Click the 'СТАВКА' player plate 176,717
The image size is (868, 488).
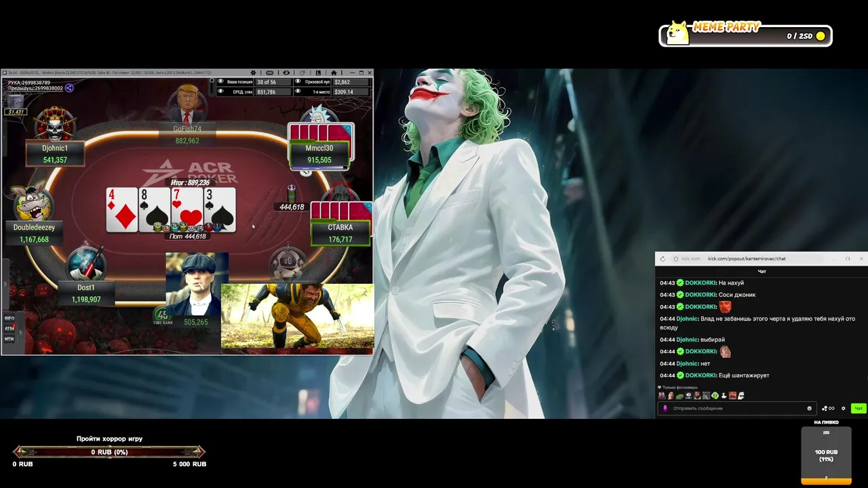point(340,233)
